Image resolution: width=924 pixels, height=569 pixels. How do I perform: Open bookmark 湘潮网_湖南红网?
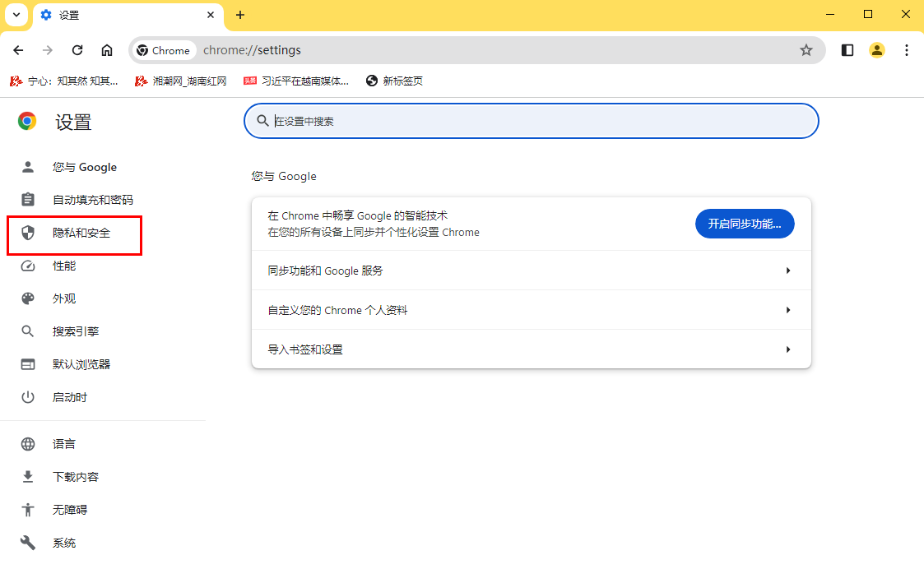[x=181, y=81]
